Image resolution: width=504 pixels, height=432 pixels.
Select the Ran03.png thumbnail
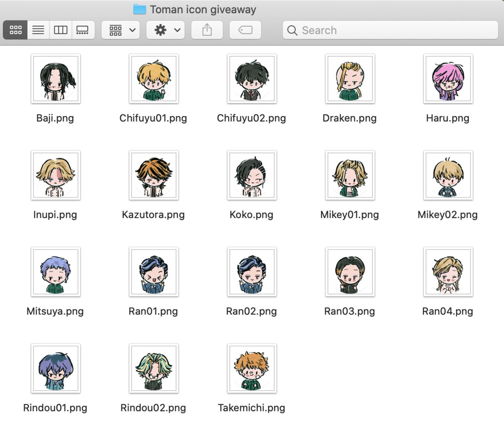point(350,272)
